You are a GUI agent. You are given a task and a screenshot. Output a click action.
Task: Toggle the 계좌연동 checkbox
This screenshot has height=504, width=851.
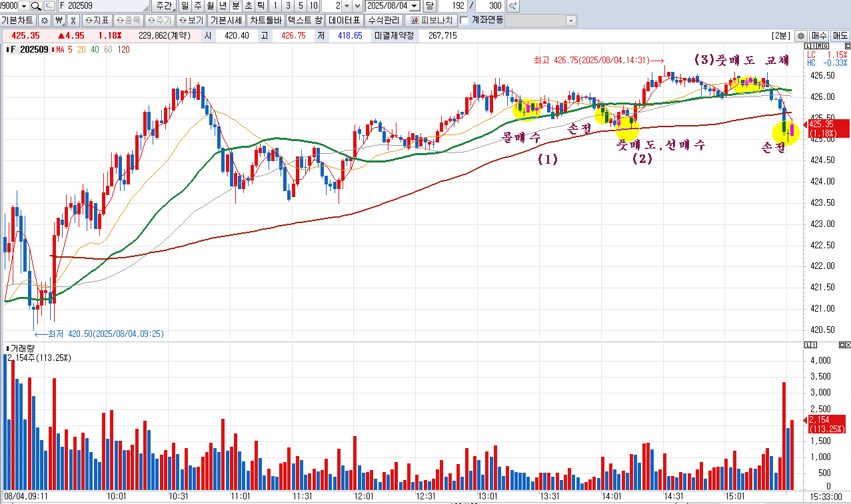click(464, 21)
